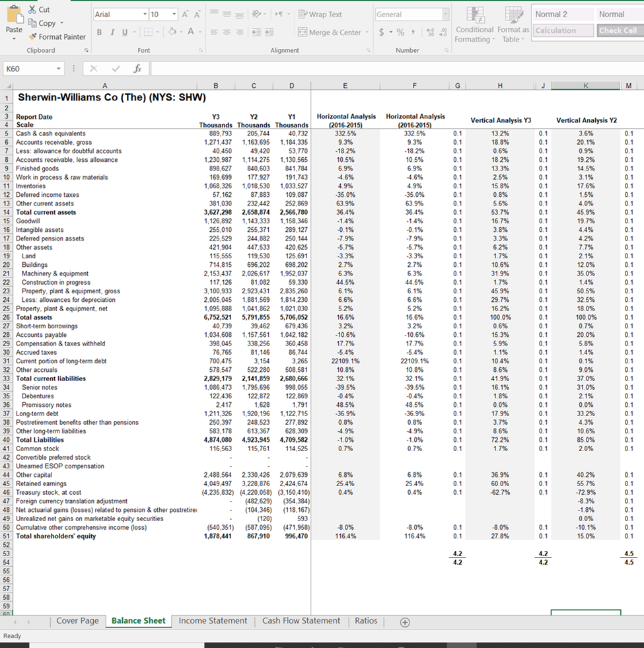Increase decimal places icon
Viewport: 644px width, 648px height.
pos(430,32)
